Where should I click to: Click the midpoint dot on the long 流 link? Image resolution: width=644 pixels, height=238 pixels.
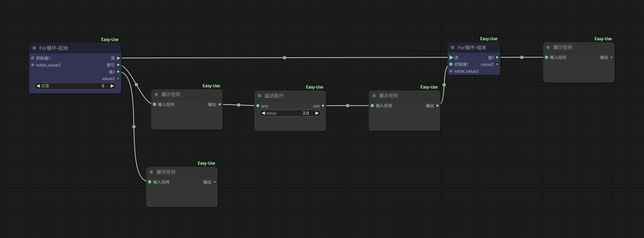point(284,58)
